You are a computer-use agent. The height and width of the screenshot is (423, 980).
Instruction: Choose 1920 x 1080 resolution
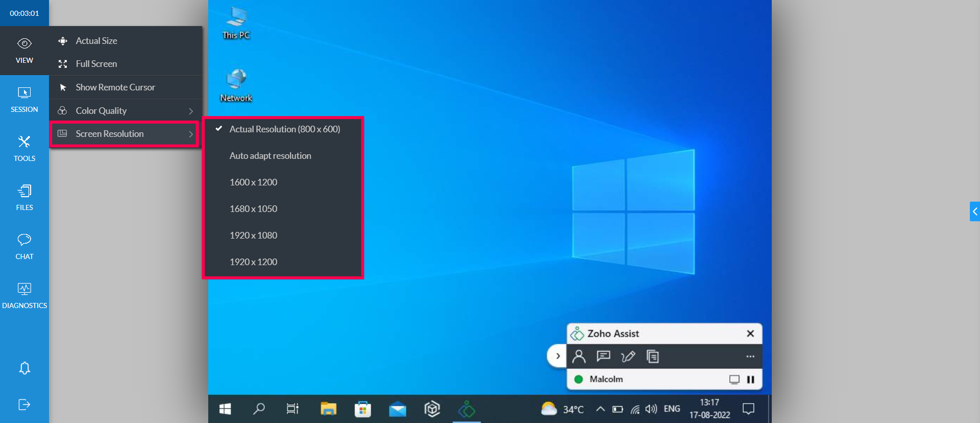(283, 236)
